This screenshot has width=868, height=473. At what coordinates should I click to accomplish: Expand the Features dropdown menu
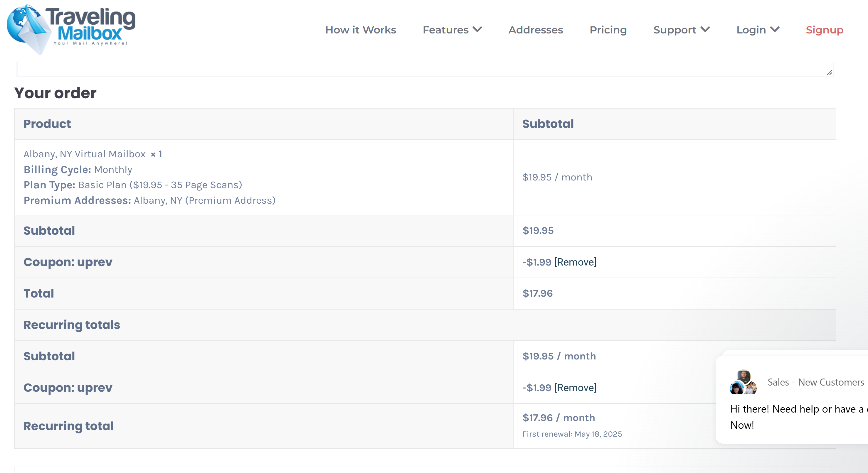[452, 30]
